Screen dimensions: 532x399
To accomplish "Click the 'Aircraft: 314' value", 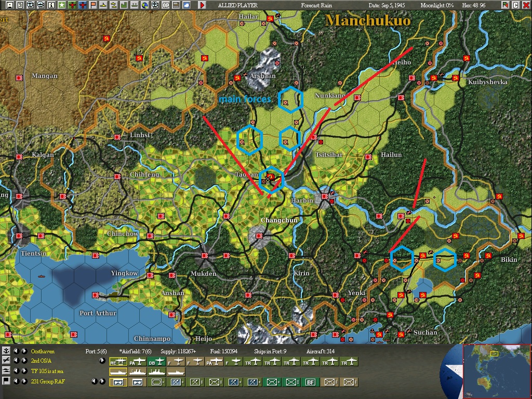I will click(320, 351).
